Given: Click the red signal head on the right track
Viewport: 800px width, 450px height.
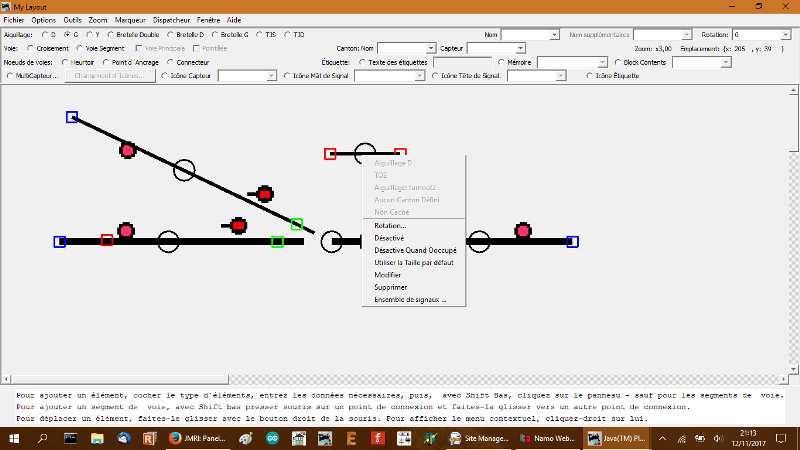Looking at the screenshot, I should click(522, 232).
